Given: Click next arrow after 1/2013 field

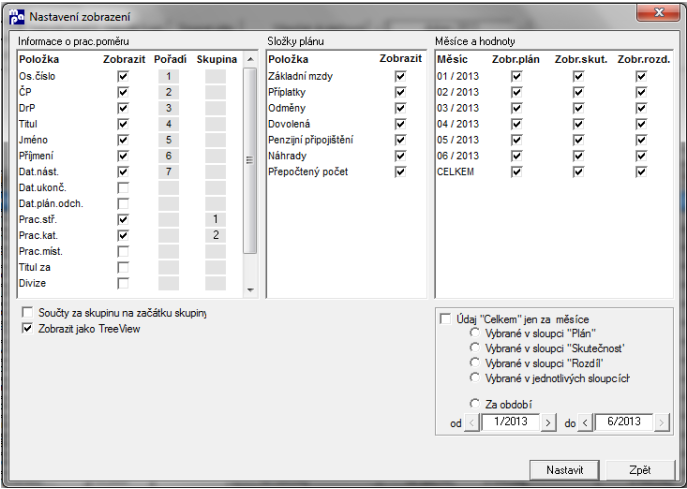Looking at the screenshot, I should click(548, 423).
